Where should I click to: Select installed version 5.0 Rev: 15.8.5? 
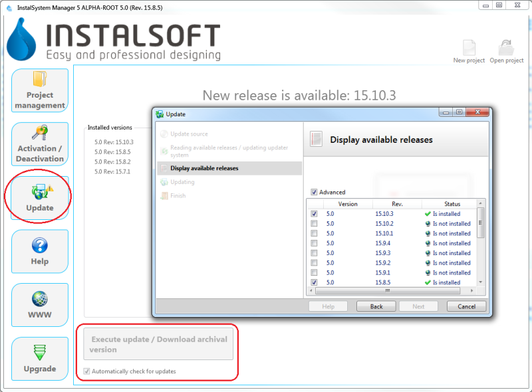click(x=112, y=152)
